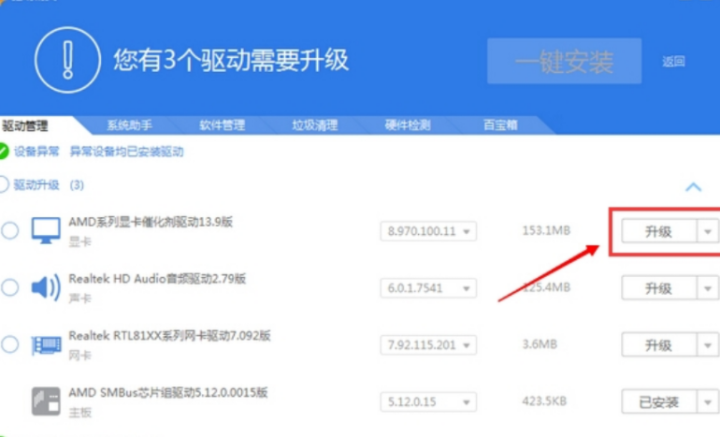
Task: Open the 已安装 button dropdown arrow for AMD SMBus
Action: tap(708, 402)
